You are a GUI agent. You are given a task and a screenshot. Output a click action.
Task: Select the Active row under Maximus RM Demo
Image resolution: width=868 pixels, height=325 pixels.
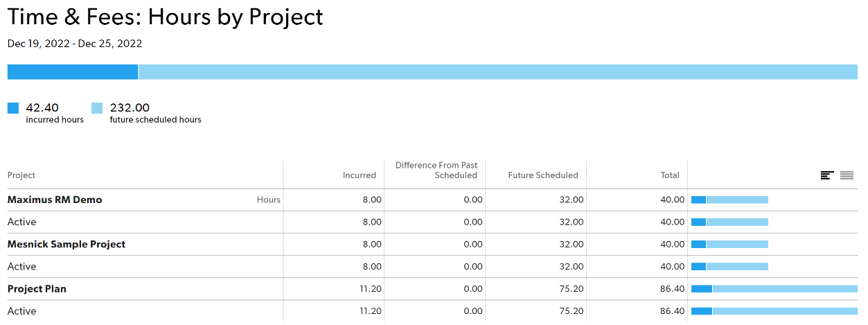(434, 222)
